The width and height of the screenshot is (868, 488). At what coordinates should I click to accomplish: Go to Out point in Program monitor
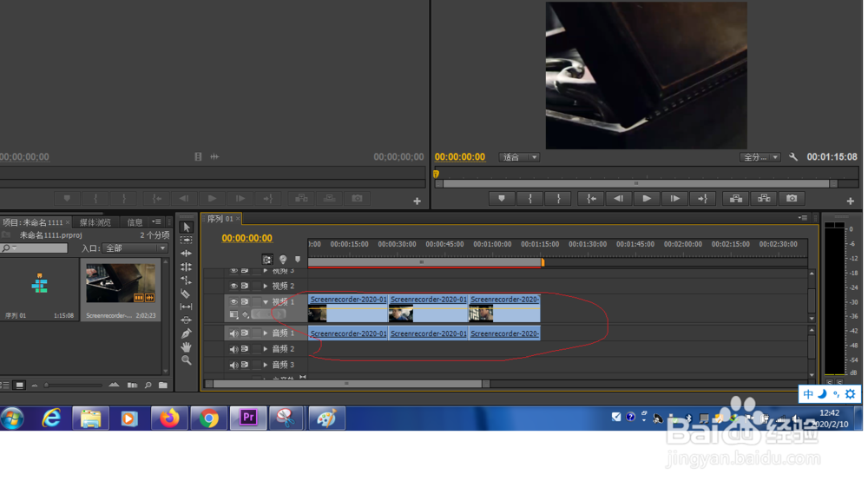coord(702,198)
